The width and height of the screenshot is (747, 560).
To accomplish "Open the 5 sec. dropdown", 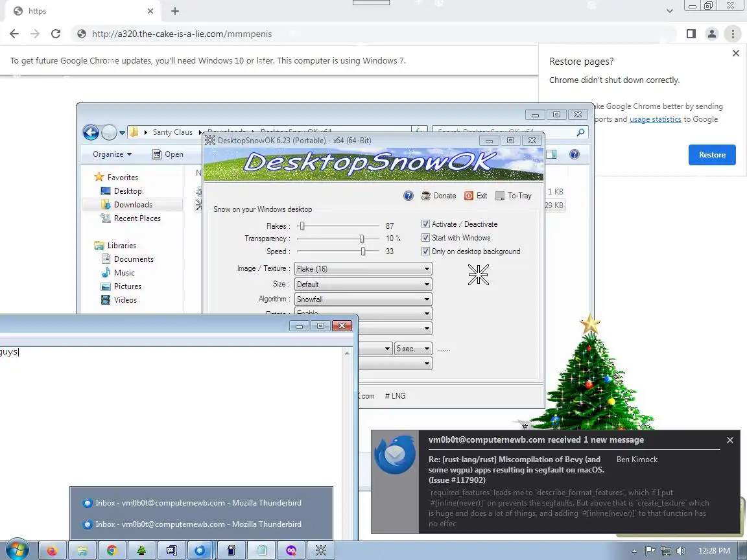I will [x=413, y=349].
